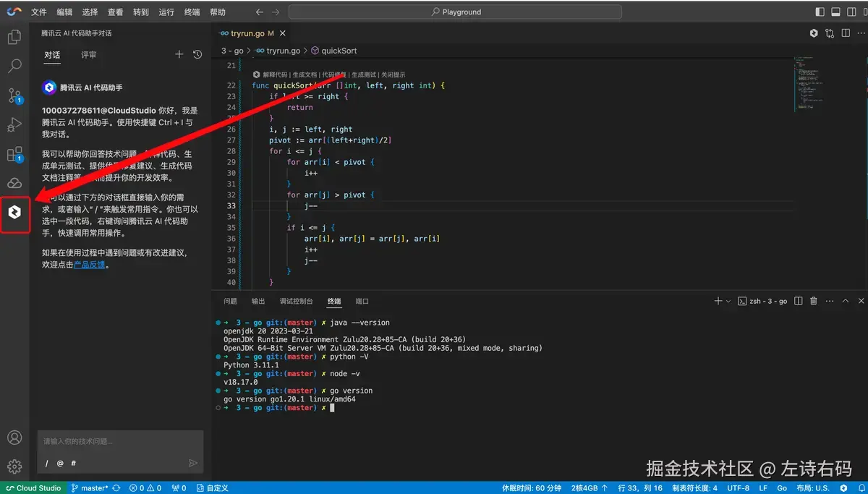Open the new terminal dropdown arrow
Screen dimensions: 868x494
[728, 301]
